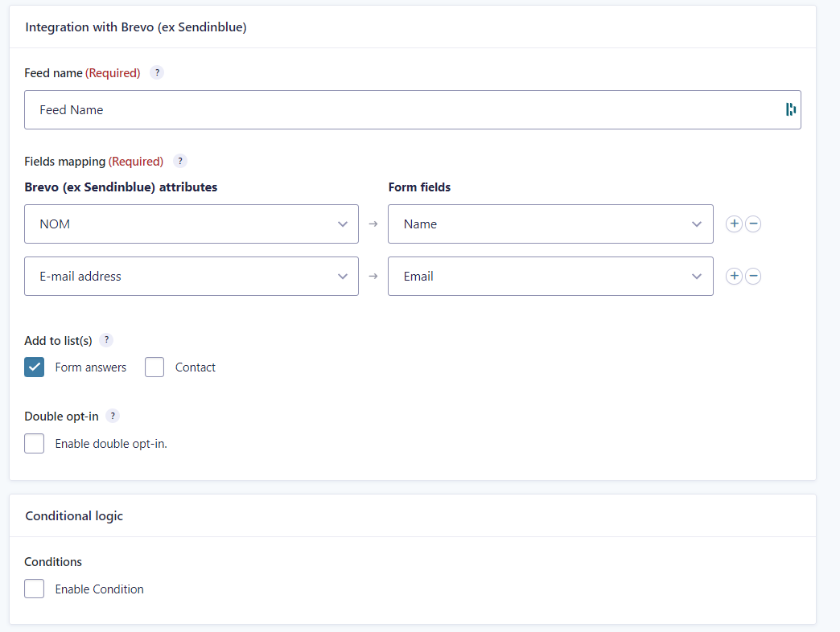Enable double opt-in checkbox
840x632 pixels.
point(35,444)
